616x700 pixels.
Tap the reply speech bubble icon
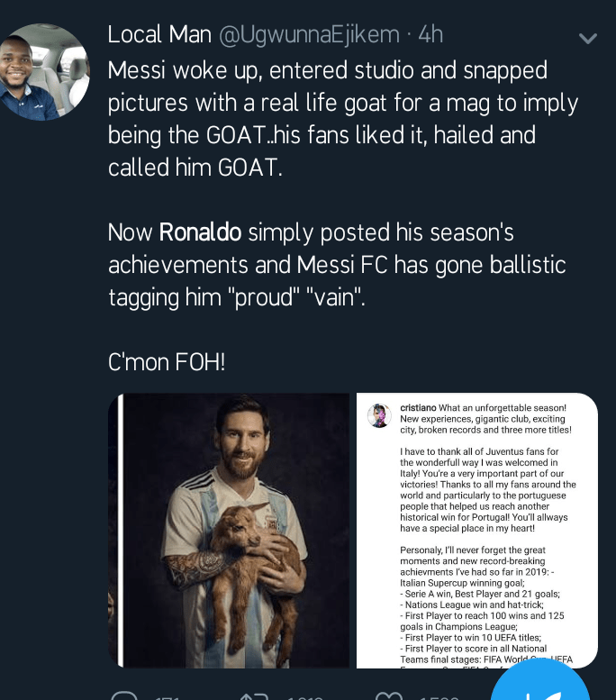[124, 696]
